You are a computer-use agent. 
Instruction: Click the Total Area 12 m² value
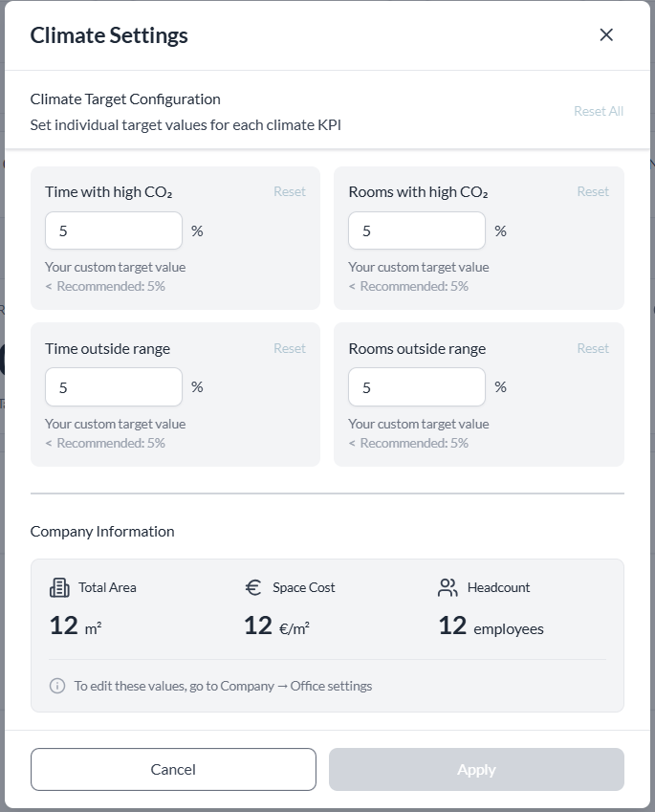[x=76, y=626]
